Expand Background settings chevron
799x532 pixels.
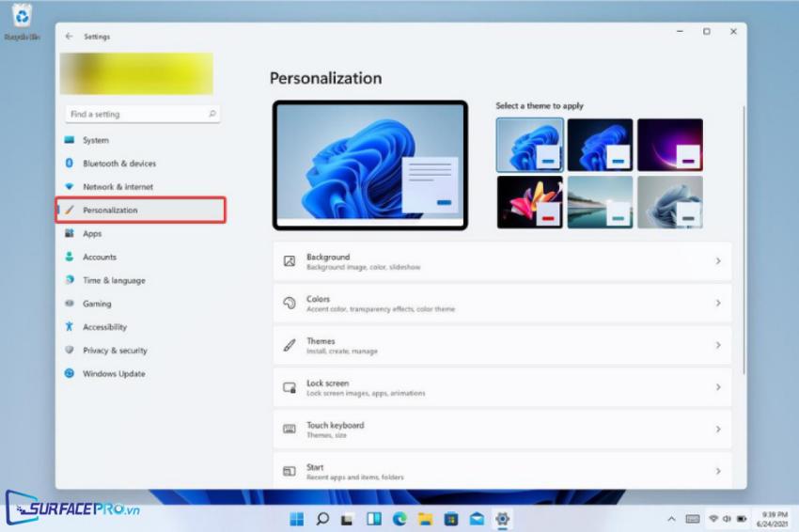(x=718, y=261)
